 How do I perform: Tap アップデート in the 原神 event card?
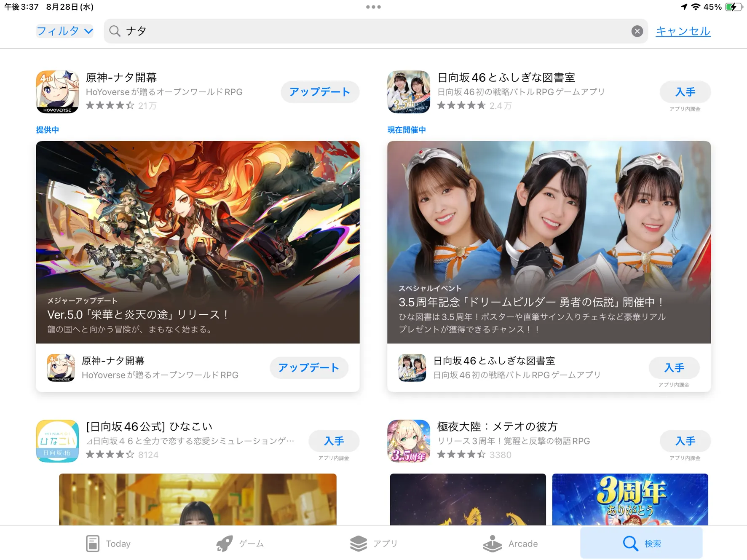(x=309, y=368)
